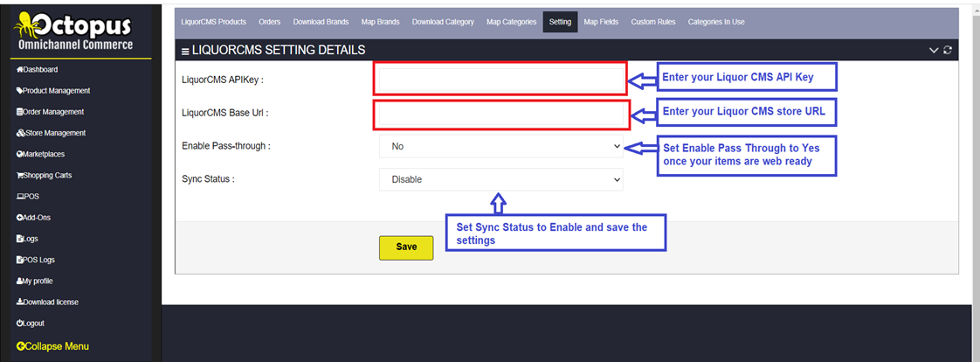Click the POS laptop icon
Image resolution: width=980 pixels, height=362 pixels.
(20, 197)
